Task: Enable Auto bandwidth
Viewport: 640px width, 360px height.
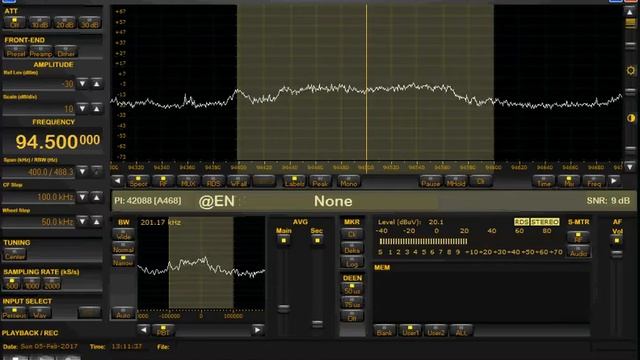Action: pyautogui.click(x=123, y=313)
